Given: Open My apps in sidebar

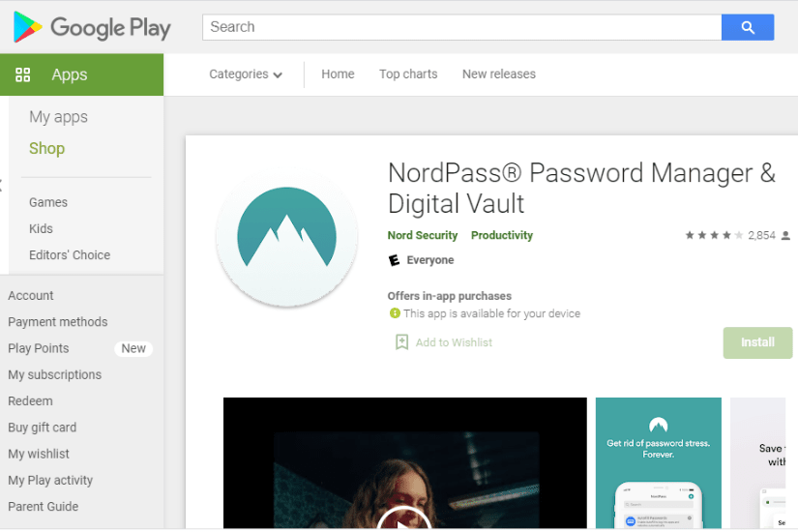Looking at the screenshot, I should point(59,117).
